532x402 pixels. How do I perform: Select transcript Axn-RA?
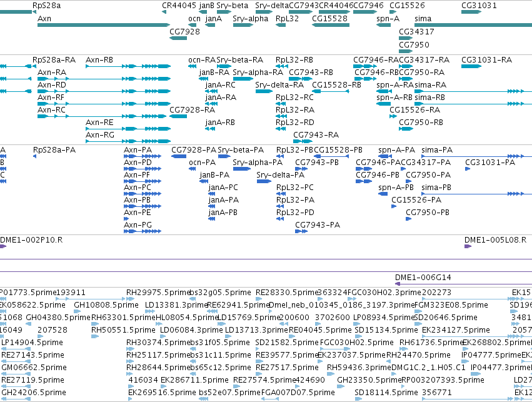[104, 79]
